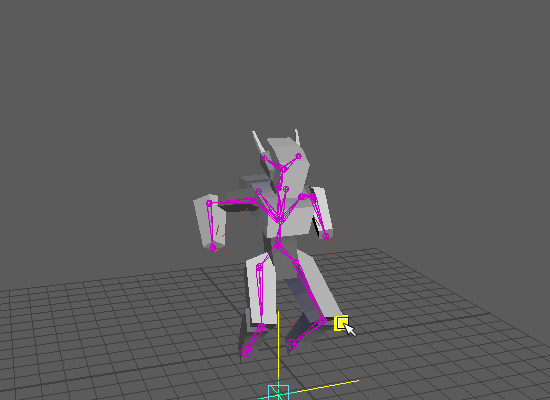Image resolution: width=550 pixels, height=400 pixels.
Task: Select the chest joint where the spine bones converge
Action: (280, 220)
